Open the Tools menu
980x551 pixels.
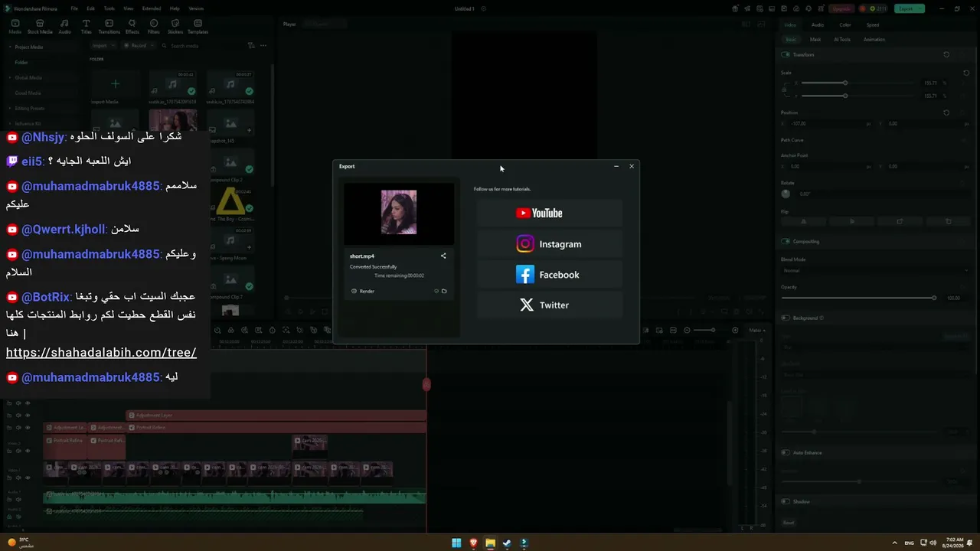109,8
